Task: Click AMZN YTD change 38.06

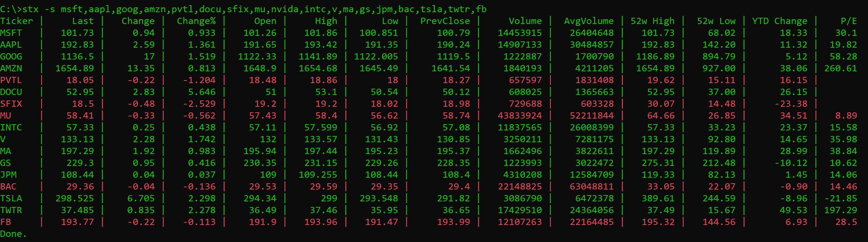Action: (794, 68)
